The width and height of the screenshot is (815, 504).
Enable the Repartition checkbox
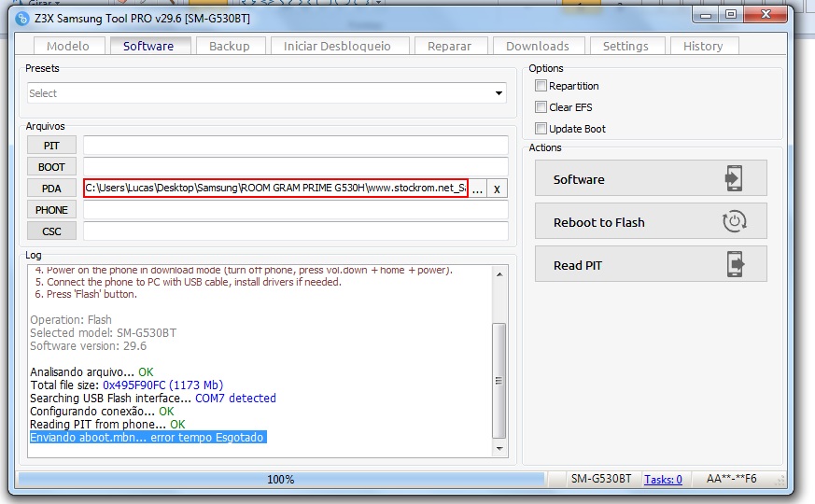point(541,86)
